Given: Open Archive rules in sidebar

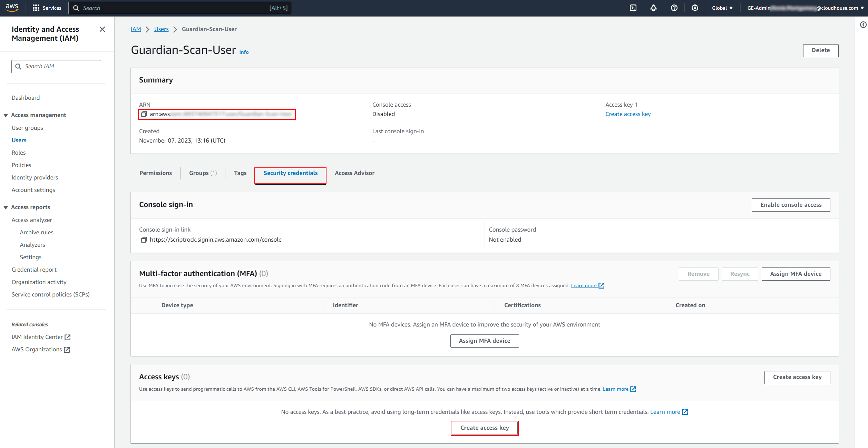Looking at the screenshot, I should (37, 232).
